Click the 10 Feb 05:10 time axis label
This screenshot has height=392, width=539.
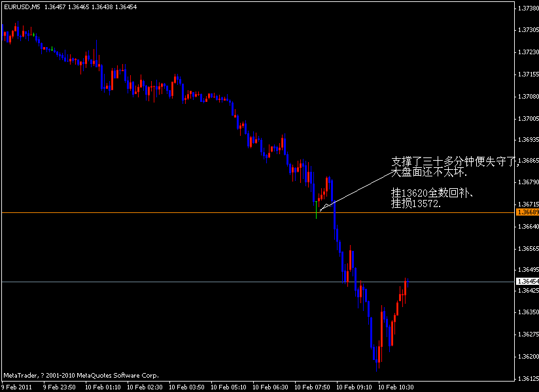228,387
